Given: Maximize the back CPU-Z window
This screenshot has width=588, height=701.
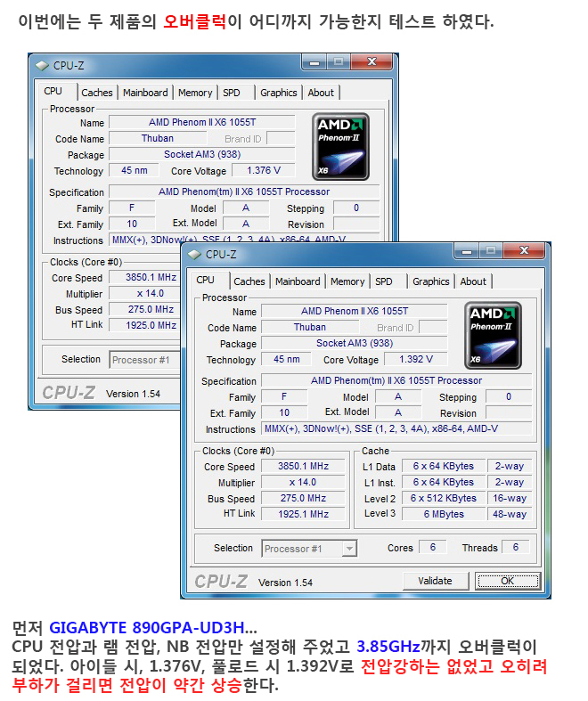Looking at the screenshot, I should pyautogui.click(x=338, y=62).
